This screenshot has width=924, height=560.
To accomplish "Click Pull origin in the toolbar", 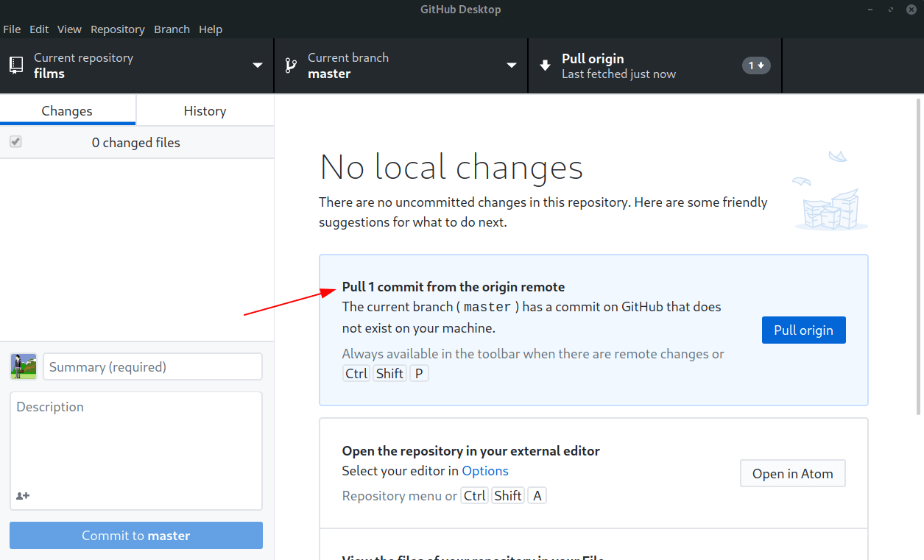I will click(x=655, y=65).
